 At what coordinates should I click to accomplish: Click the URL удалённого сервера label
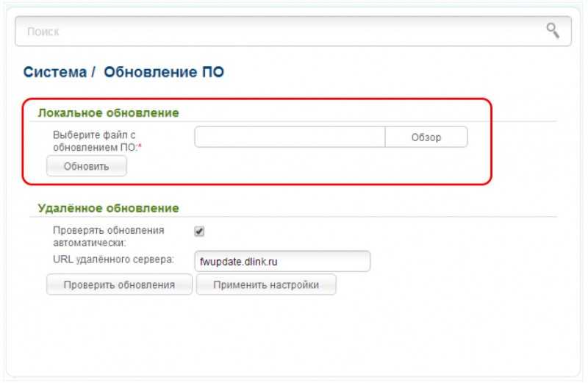point(114,259)
